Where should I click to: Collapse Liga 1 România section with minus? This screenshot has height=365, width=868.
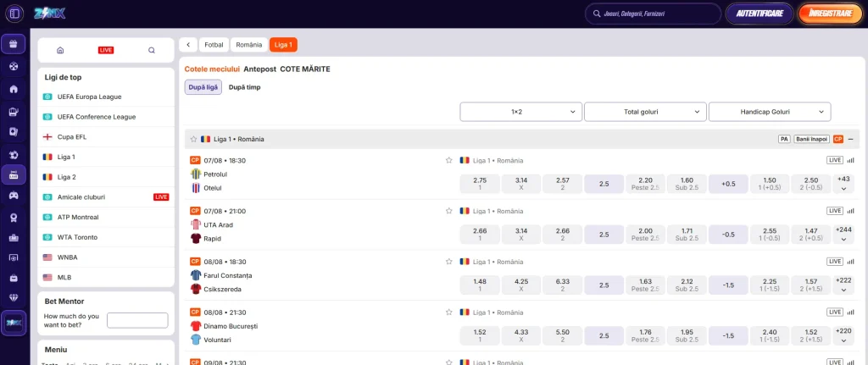(x=850, y=140)
